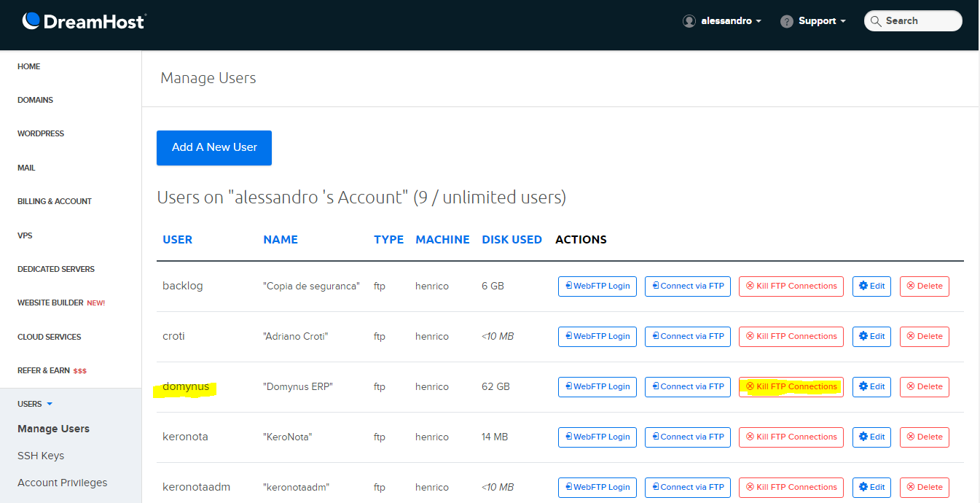Go to BILLING & ACCOUNT section
980x503 pixels.
pos(55,201)
